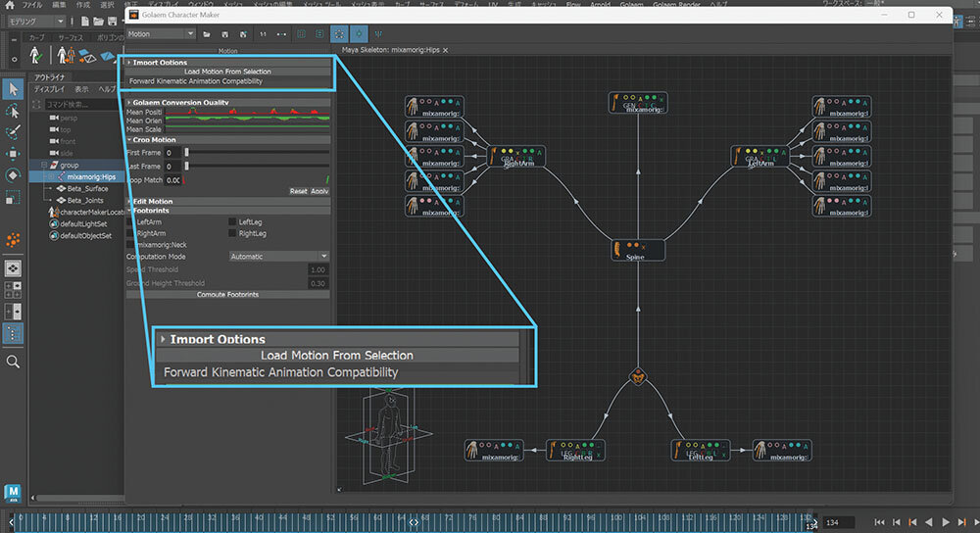The image size is (980, 533).
Task: Click the First Frame value field
Action: point(173,153)
